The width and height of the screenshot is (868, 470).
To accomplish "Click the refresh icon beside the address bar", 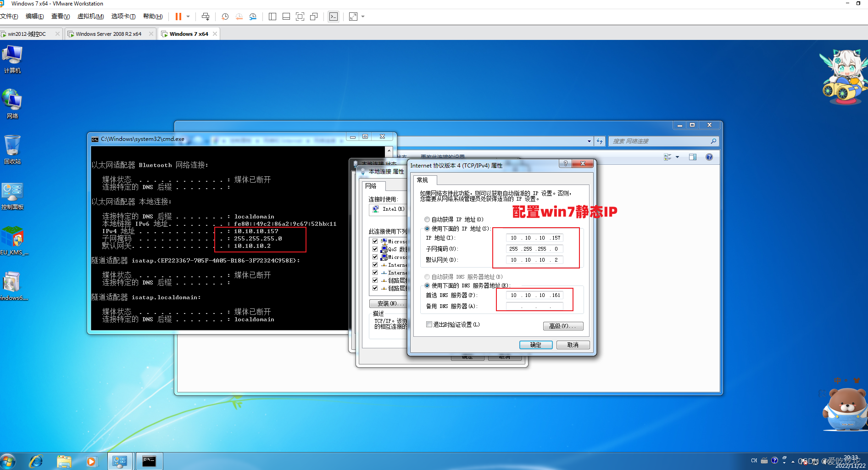I will pyautogui.click(x=600, y=141).
